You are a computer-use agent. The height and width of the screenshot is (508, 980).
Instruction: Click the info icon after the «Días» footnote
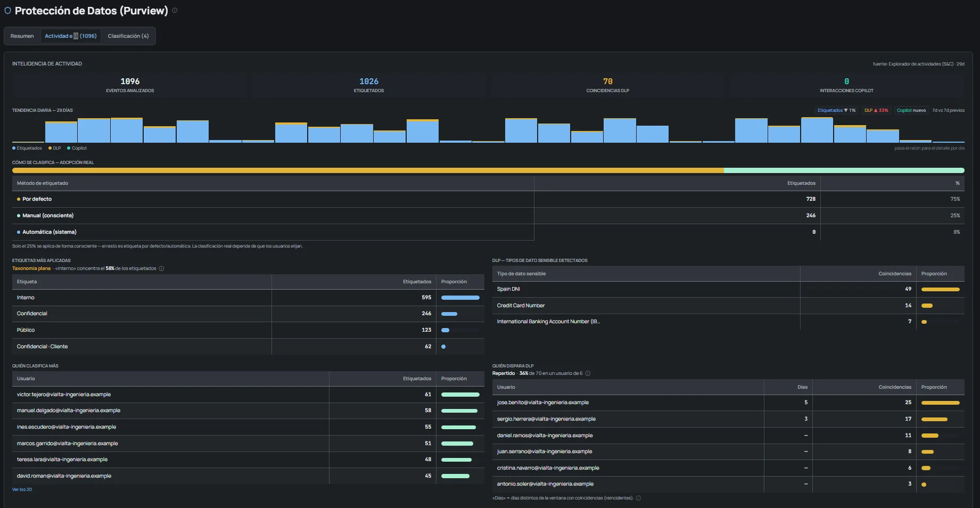tap(638, 498)
